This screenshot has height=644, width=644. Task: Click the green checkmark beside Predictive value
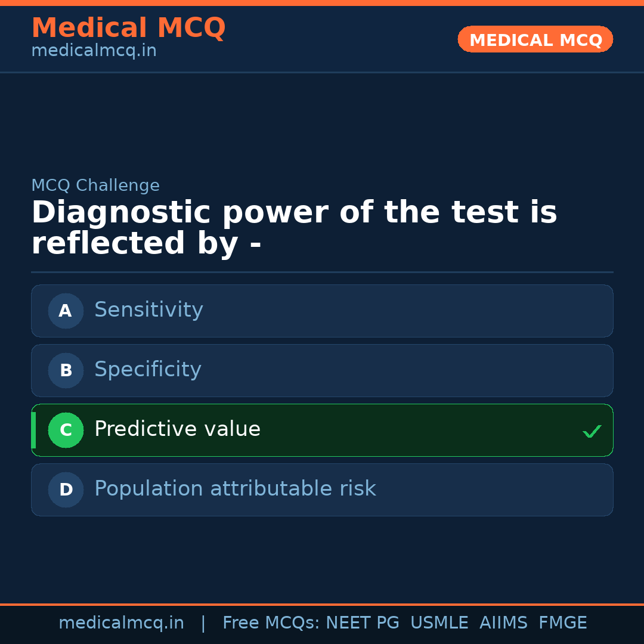point(592,431)
